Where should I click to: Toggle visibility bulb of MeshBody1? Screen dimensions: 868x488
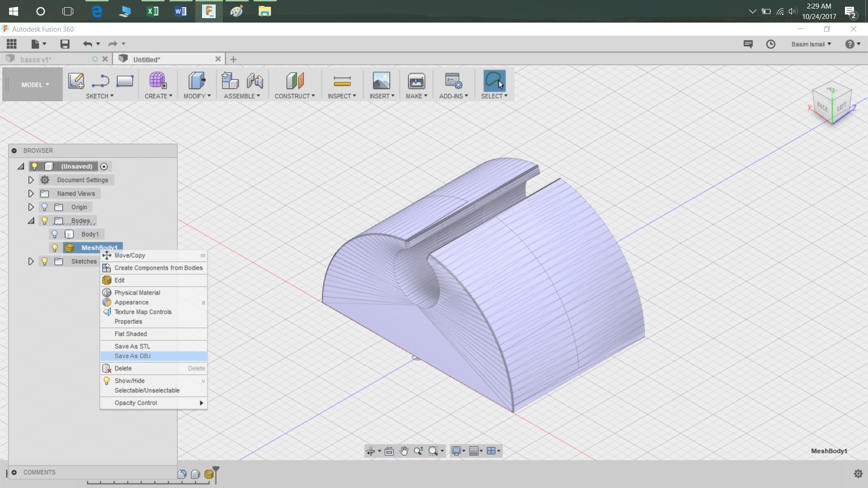pos(55,248)
